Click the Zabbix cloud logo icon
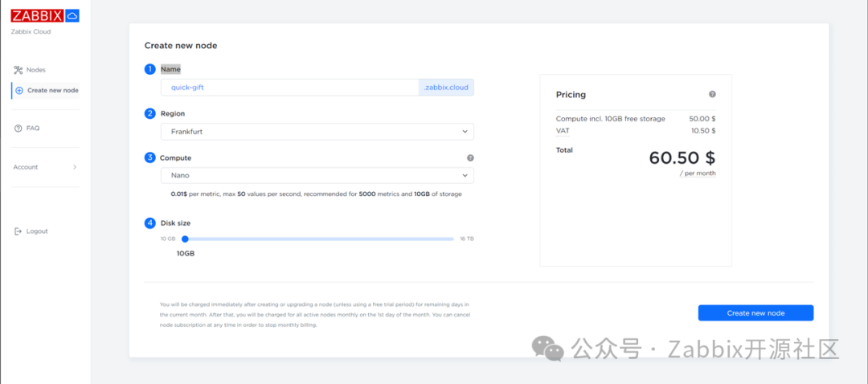The height and width of the screenshot is (384, 868). tap(72, 15)
